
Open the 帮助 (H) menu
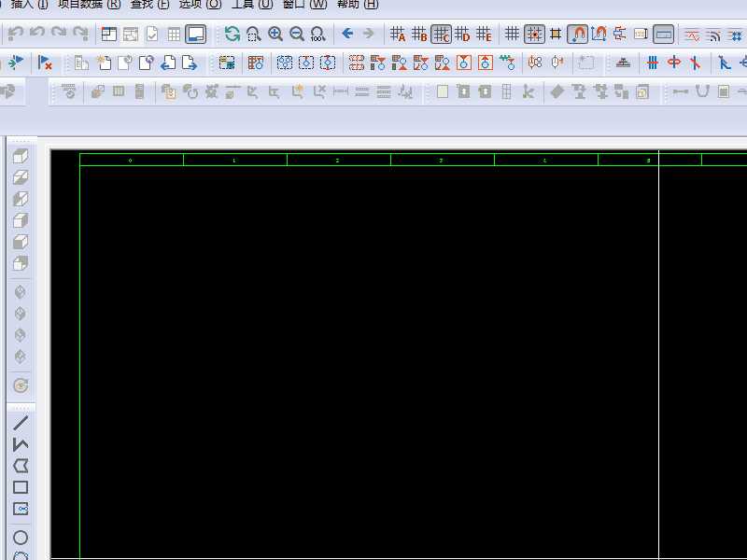(x=358, y=5)
